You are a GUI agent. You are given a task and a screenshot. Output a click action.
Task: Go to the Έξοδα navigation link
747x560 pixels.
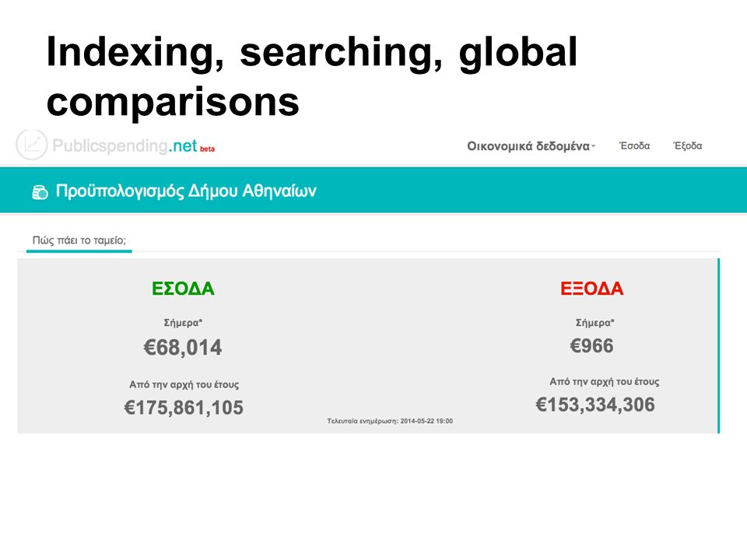click(x=687, y=145)
